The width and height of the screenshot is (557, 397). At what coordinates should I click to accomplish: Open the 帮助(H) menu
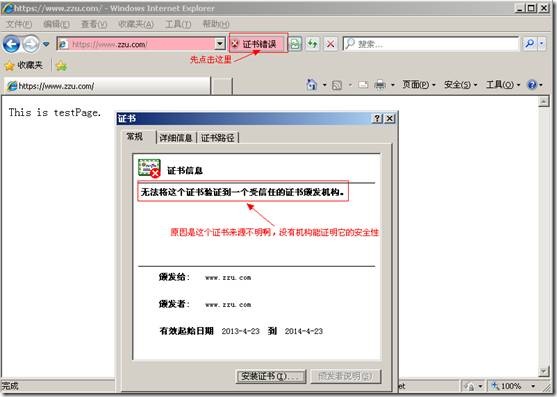tap(216, 24)
